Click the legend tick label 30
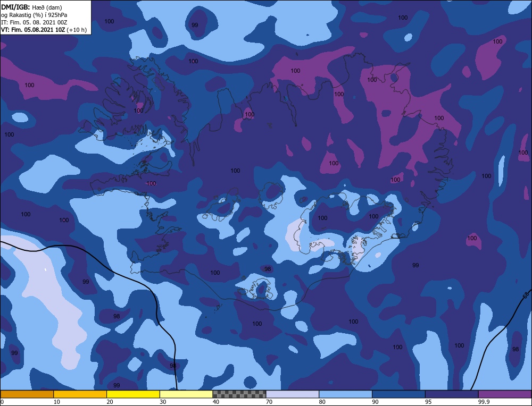Viewport: 532px width, 406px height. 163,402
